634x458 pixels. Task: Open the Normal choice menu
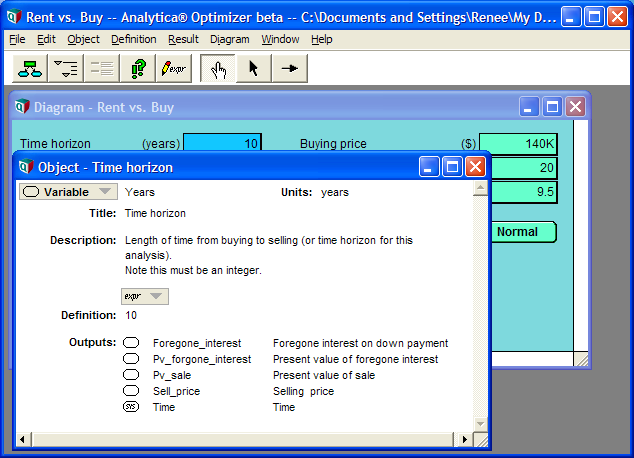(x=524, y=232)
